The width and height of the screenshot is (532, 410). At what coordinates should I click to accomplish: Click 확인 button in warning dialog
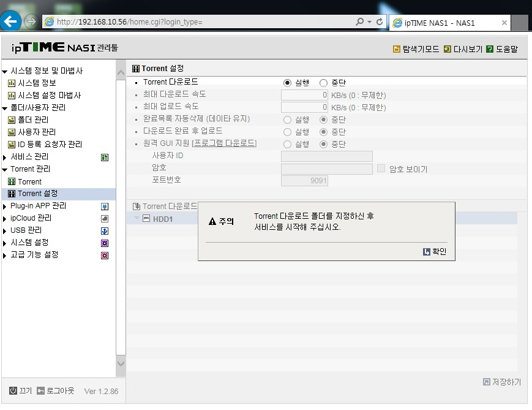(435, 251)
